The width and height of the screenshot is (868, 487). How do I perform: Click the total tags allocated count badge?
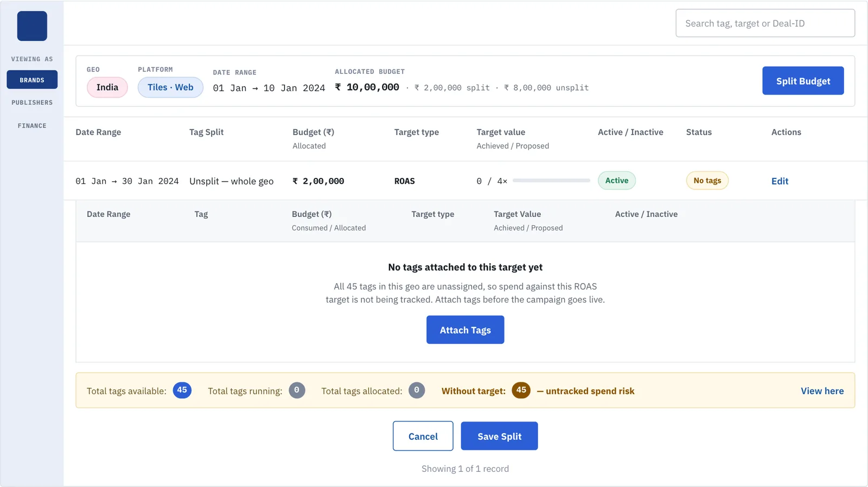click(417, 390)
